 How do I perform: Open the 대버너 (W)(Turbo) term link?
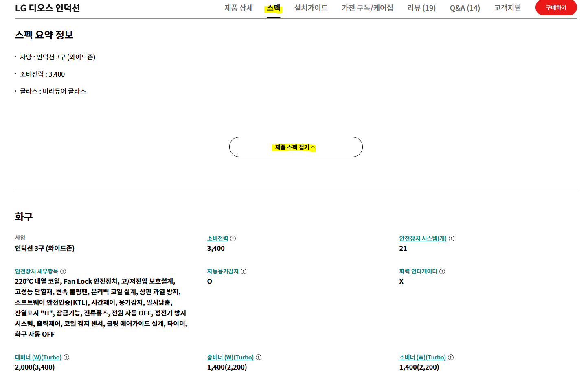(x=38, y=357)
